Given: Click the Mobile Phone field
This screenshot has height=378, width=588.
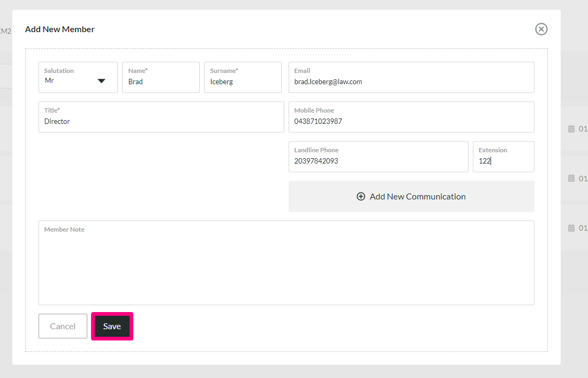Looking at the screenshot, I should click(411, 117).
